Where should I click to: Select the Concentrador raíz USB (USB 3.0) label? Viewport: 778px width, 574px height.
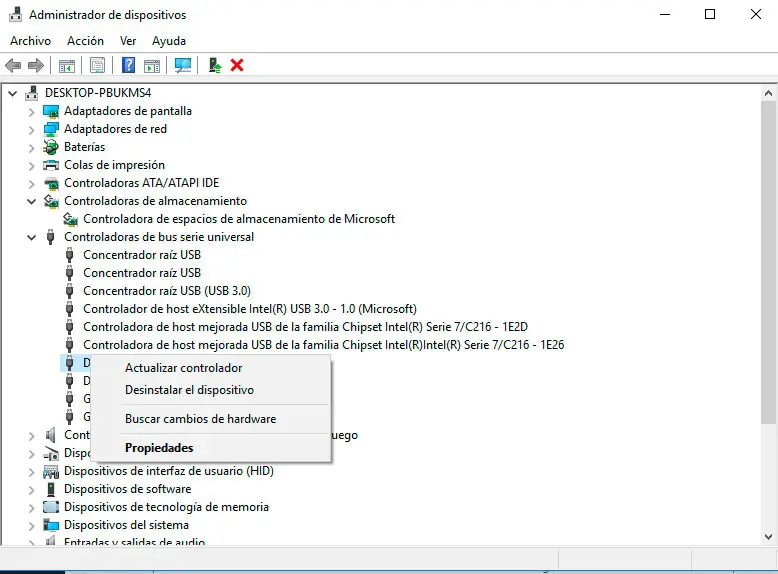(x=167, y=291)
